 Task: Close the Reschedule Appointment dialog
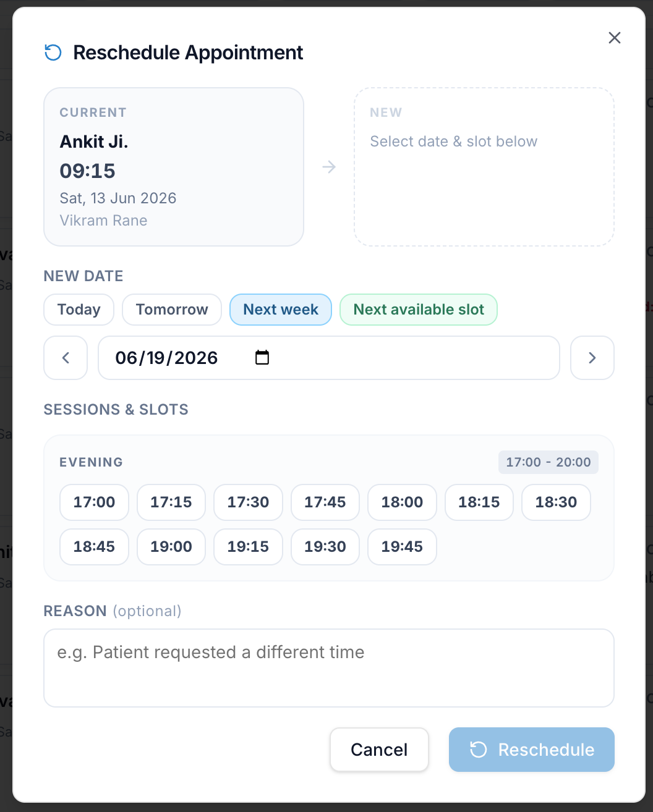[x=614, y=38]
